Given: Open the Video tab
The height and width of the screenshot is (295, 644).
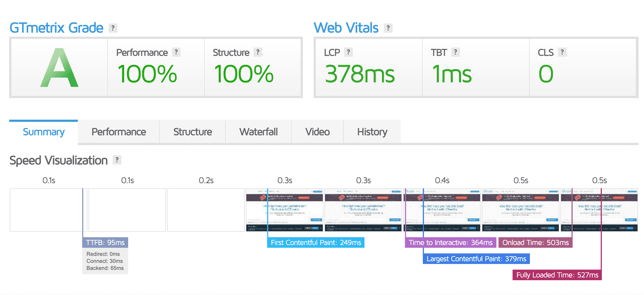Looking at the screenshot, I should tap(317, 132).
